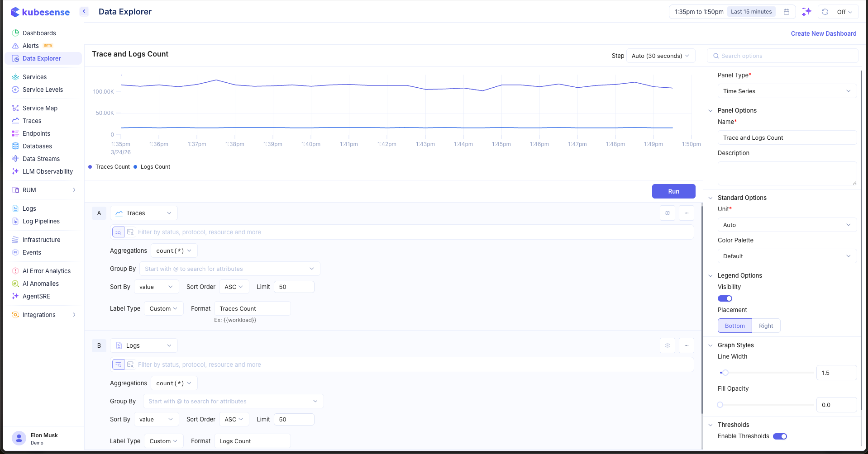
Task: Click the Service Levels sidebar icon
Action: [x=15, y=90]
